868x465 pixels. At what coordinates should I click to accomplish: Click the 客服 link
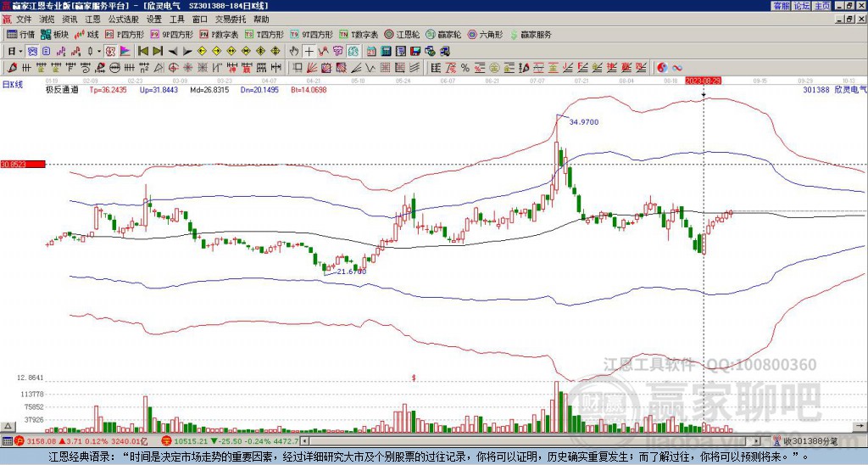(781, 6)
